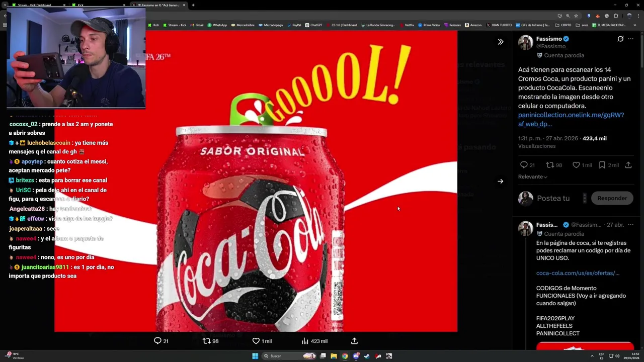Click chat username luchobelascoain
Viewport: 644px width, 362px height.
[x=49, y=143]
